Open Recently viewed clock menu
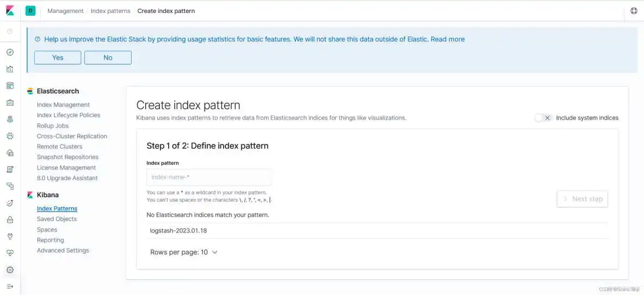The width and height of the screenshot is (644, 295). tap(10, 32)
